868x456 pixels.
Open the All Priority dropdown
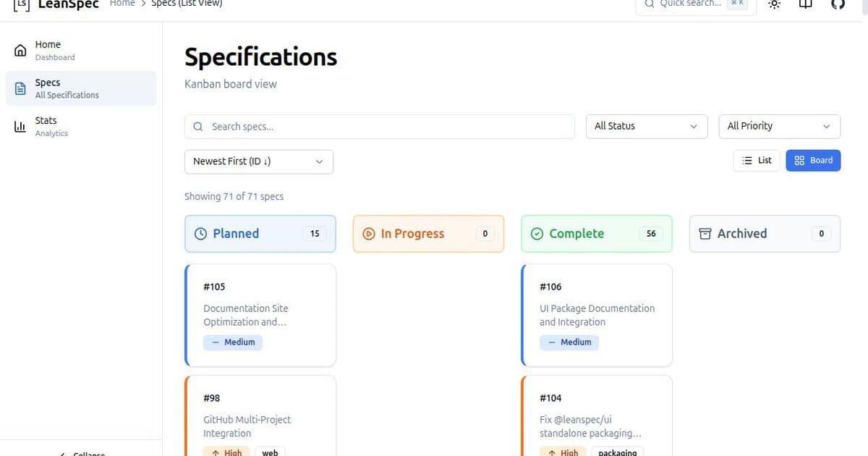point(779,126)
